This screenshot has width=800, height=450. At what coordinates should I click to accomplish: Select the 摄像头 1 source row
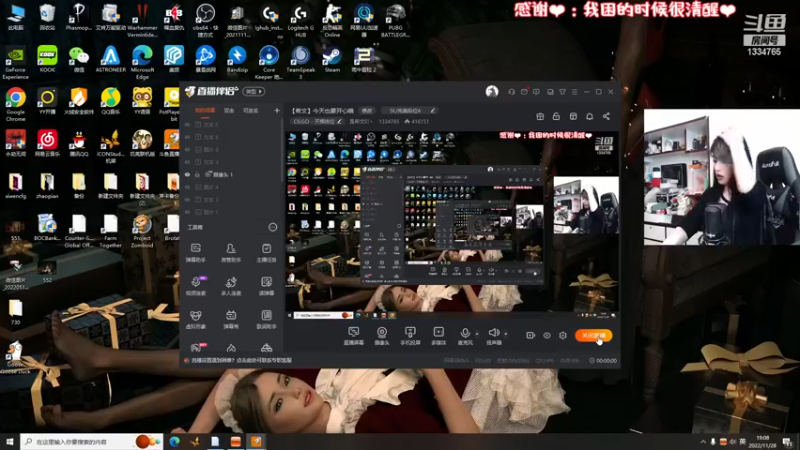click(x=232, y=174)
